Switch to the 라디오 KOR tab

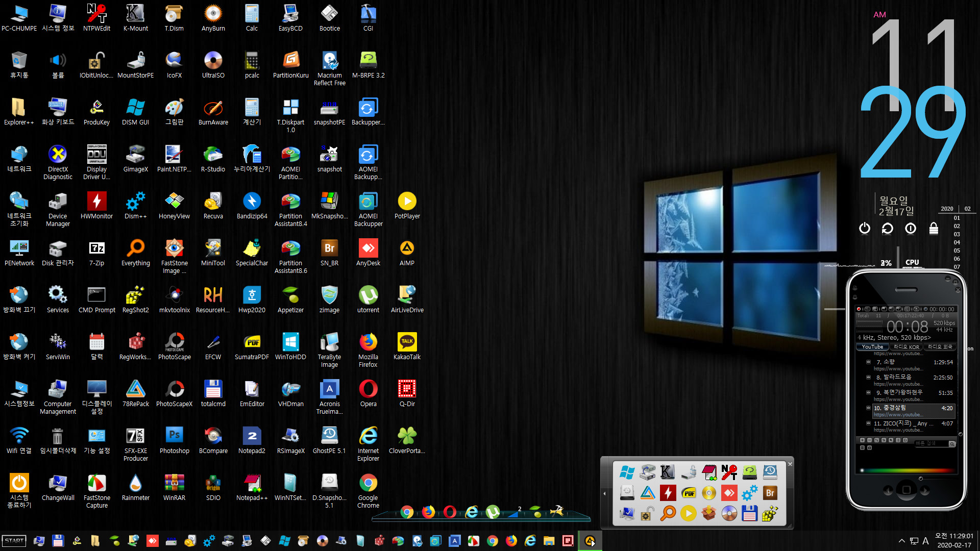click(906, 346)
